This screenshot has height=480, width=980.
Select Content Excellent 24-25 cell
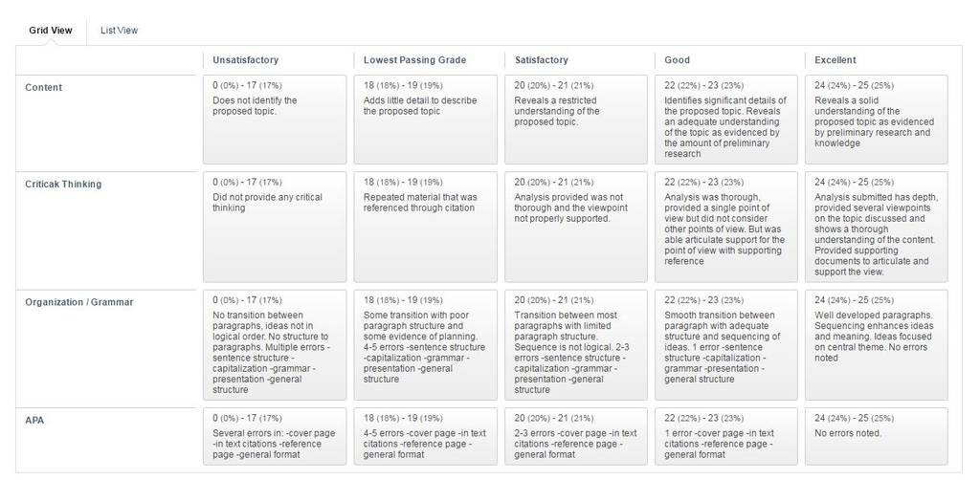click(877, 120)
